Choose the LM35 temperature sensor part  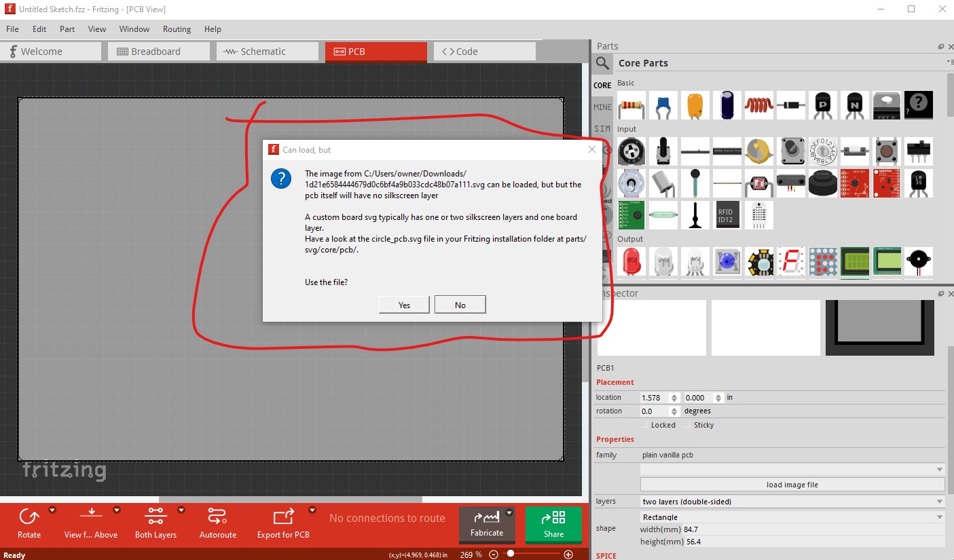tap(919, 183)
